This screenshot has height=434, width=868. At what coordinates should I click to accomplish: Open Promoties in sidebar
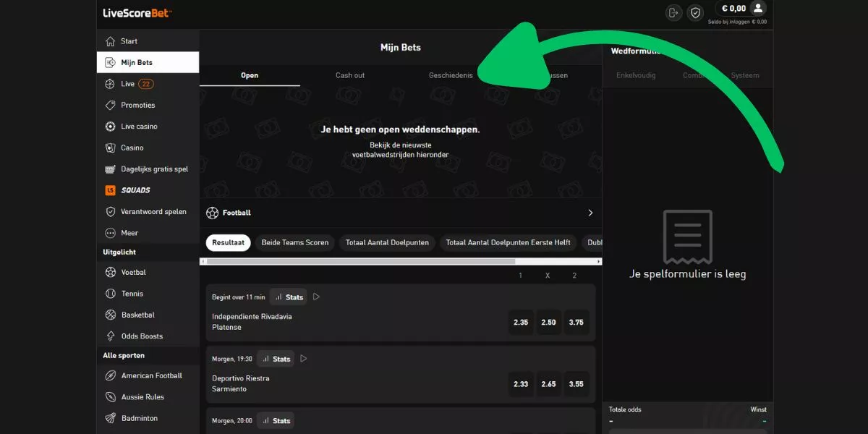[148, 105]
